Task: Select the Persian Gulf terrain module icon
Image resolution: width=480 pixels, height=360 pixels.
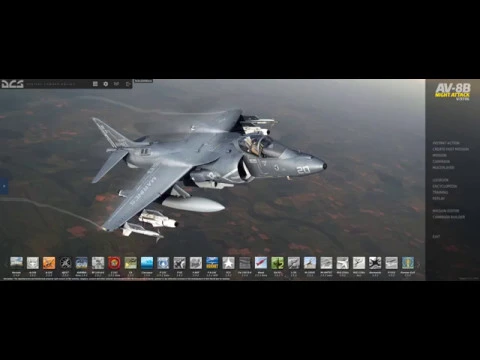Action: [408, 263]
